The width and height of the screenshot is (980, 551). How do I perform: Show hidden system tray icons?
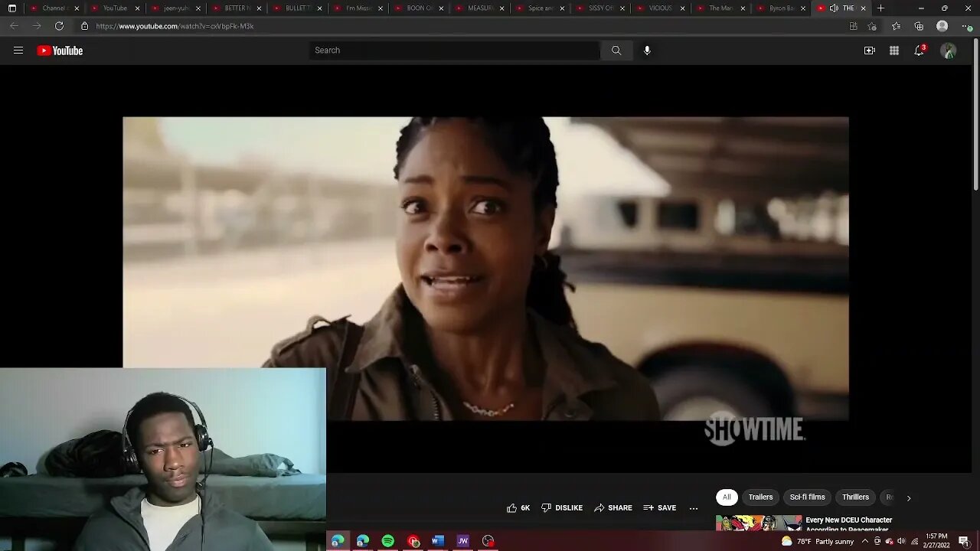[x=864, y=541]
